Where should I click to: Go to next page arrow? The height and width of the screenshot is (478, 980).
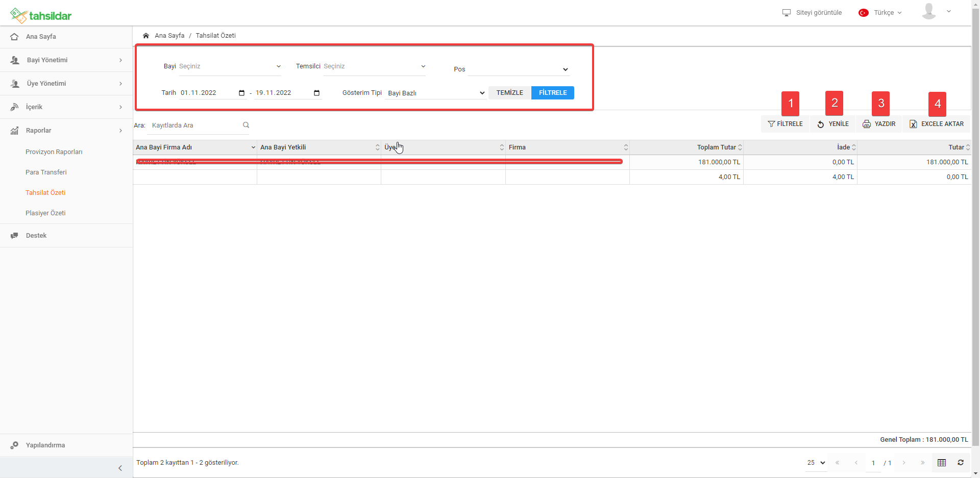click(x=904, y=463)
